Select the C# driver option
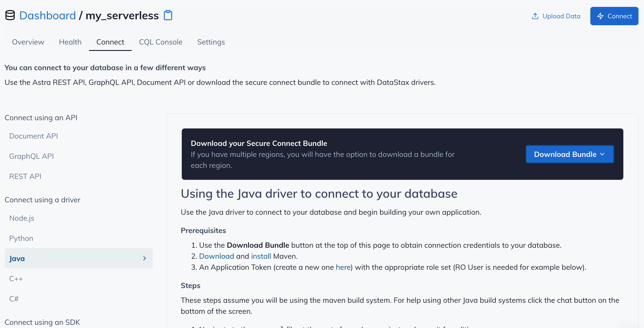Image resolution: width=644 pixels, height=328 pixels. [x=14, y=299]
